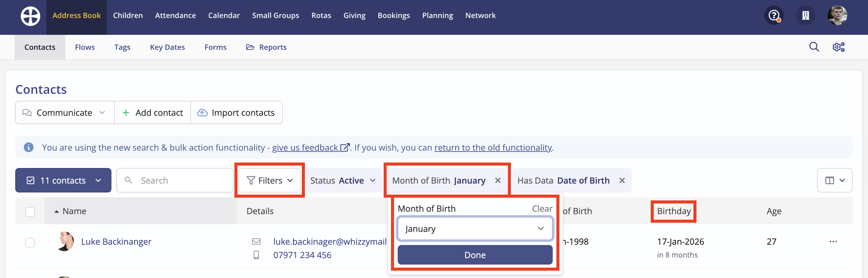
Task: Open the Rotas module
Action: coord(321,16)
